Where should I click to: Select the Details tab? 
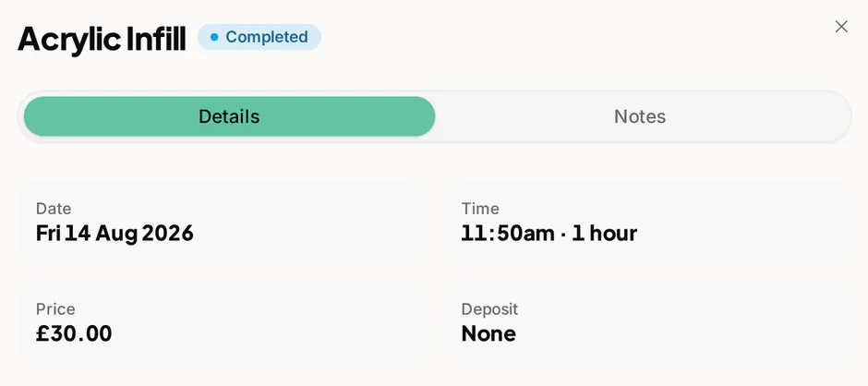tap(229, 116)
